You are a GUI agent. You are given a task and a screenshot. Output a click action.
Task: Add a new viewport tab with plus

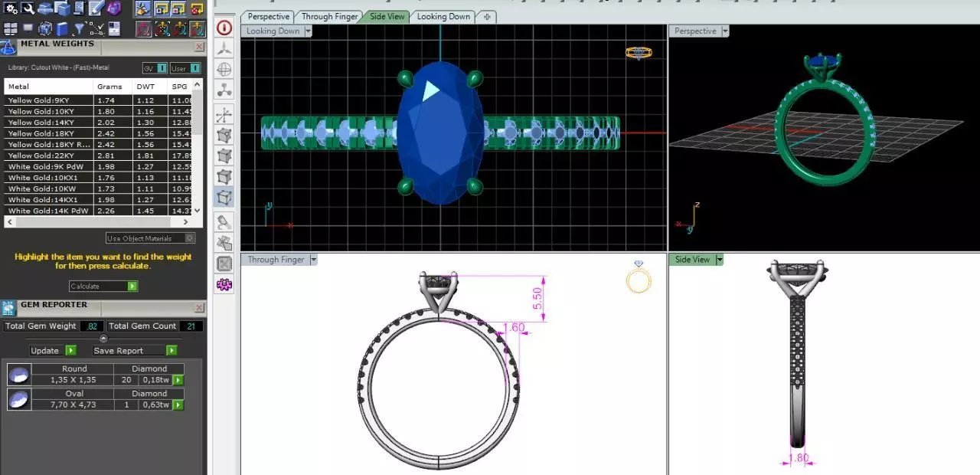[x=487, y=17]
